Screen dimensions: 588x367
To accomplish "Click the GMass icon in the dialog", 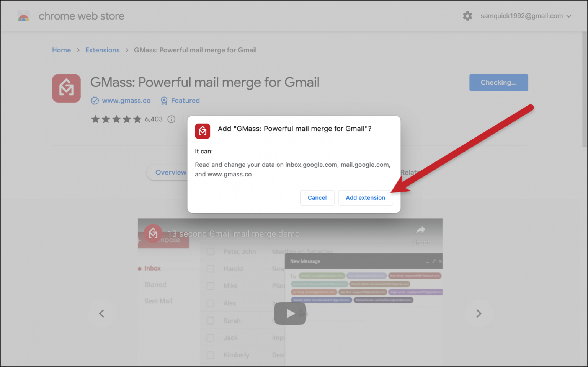I will (203, 131).
